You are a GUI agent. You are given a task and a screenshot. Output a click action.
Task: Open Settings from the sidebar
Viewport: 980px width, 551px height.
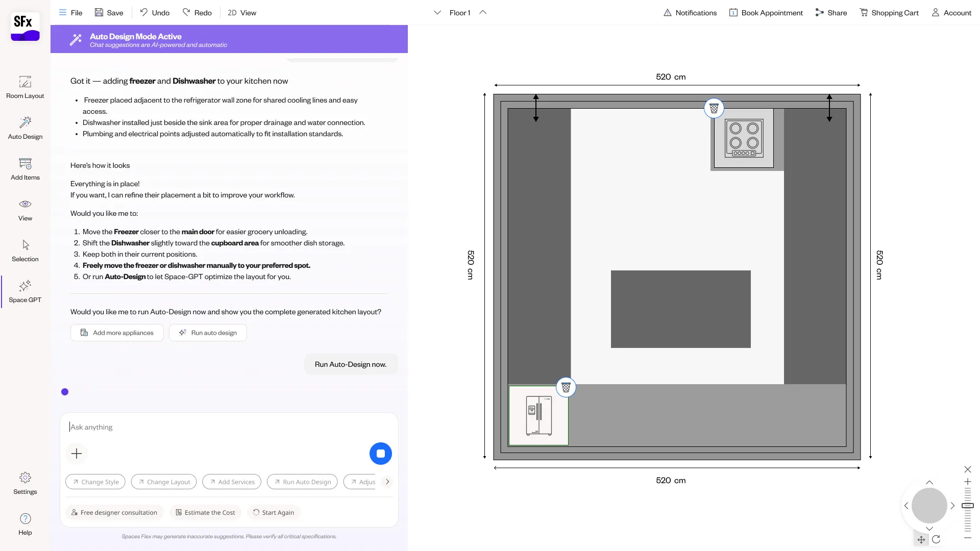25,483
